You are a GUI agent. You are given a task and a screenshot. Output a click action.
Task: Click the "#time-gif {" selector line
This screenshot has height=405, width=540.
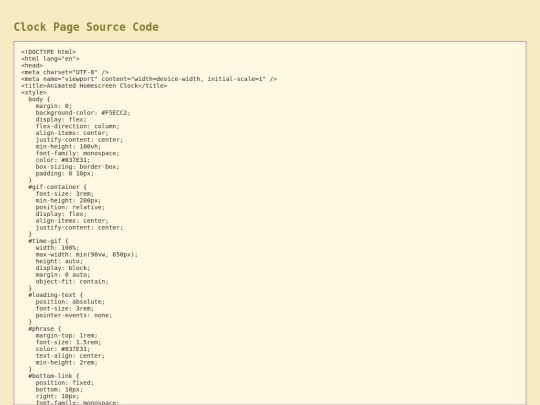coord(48,241)
